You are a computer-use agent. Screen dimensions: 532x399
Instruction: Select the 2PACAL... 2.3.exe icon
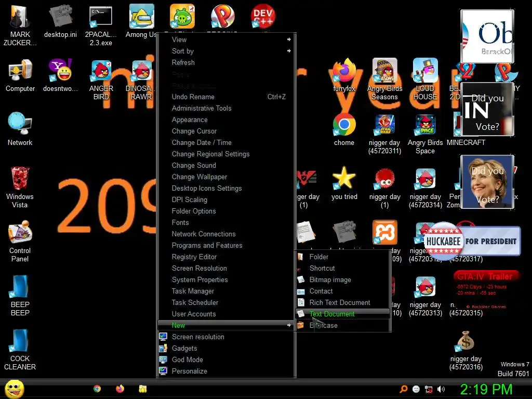(101, 25)
